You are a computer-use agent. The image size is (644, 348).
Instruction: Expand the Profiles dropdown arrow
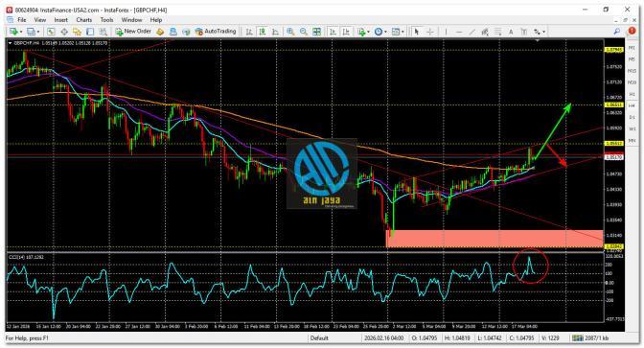38,32
